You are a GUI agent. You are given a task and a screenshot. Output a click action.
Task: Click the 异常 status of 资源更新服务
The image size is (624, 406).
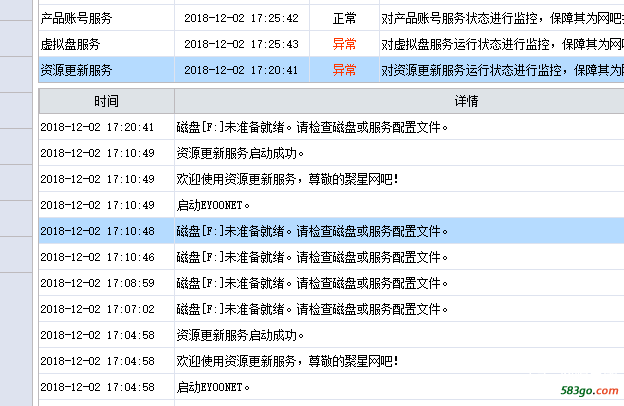point(344,70)
